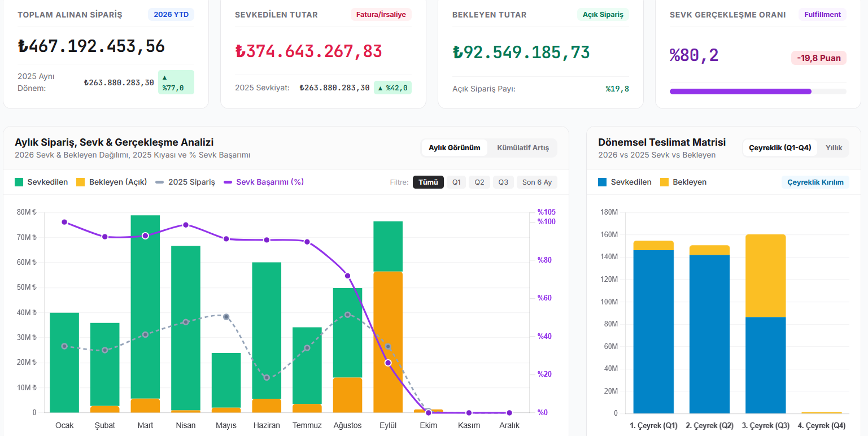Click the Açık Sipariş Payı value %19,8
Screen dimensions: 868x436
point(617,89)
